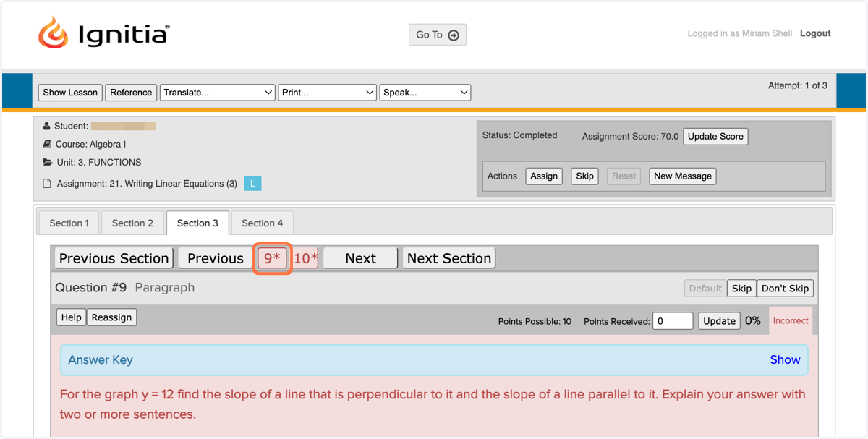Image resolution: width=868 pixels, height=439 pixels.
Task: Click the Assign action button
Action: point(544,176)
